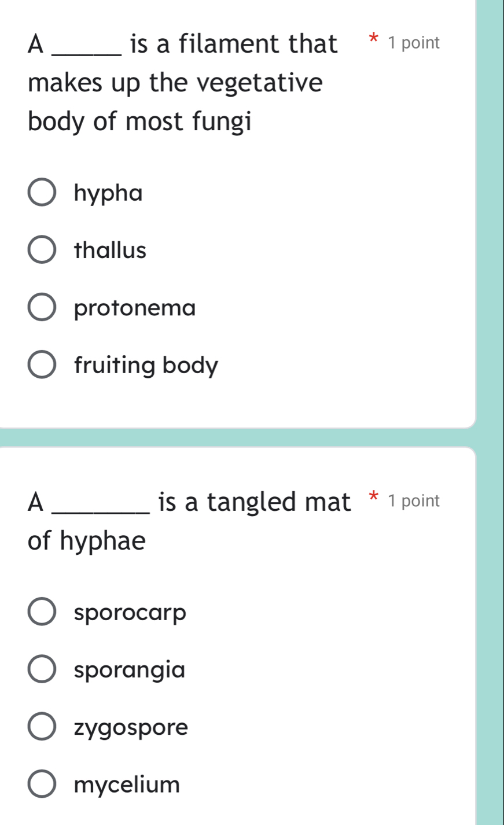Screen dimensions: 504x825
Task: Click '1 point' beside the tangled mat question
Action: [414, 501]
